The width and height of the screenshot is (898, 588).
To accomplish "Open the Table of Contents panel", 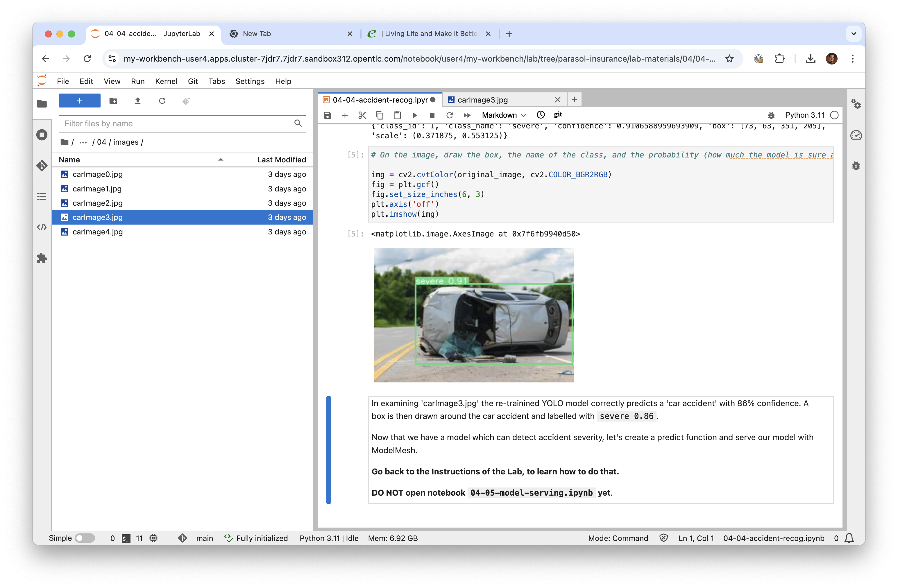I will (42, 196).
